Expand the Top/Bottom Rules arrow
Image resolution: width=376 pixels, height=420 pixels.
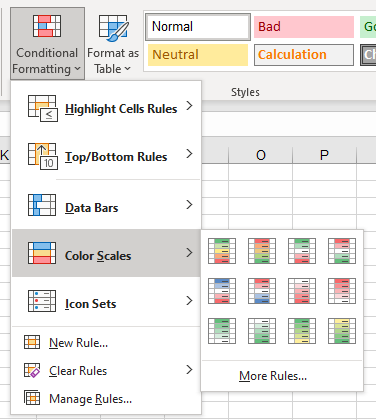click(x=189, y=154)
